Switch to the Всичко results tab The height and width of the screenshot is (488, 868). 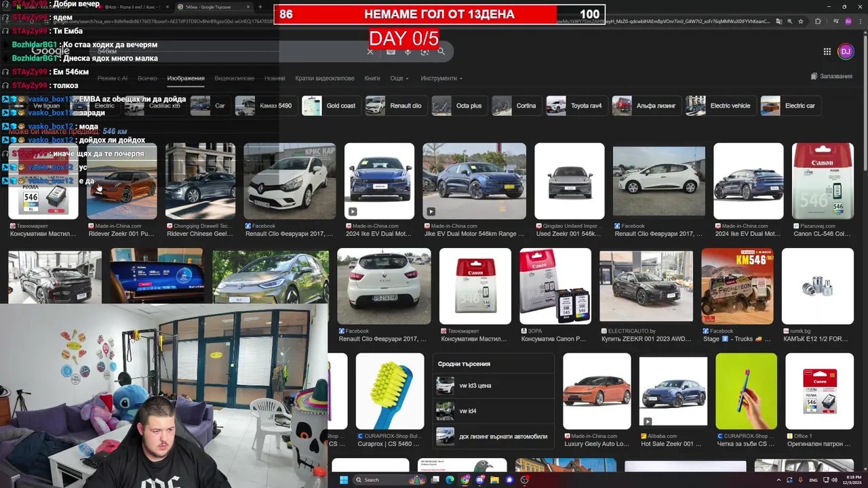(147, 78)
